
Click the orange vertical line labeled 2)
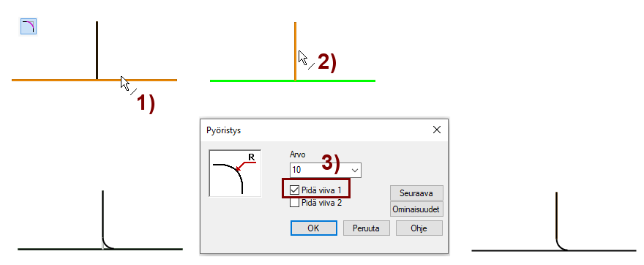click(296, 51)
